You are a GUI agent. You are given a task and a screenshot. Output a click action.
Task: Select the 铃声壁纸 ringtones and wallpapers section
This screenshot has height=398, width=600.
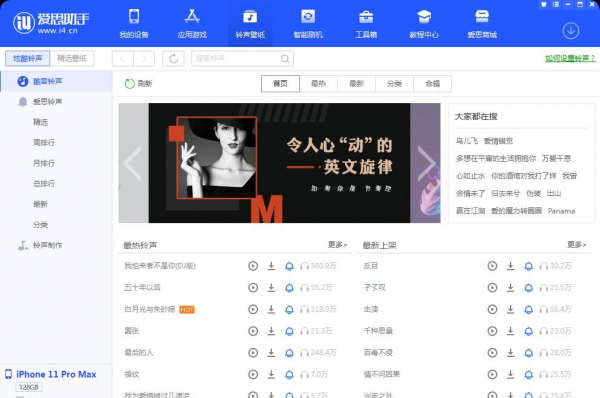pyautogui.click(x=250, y=24)
